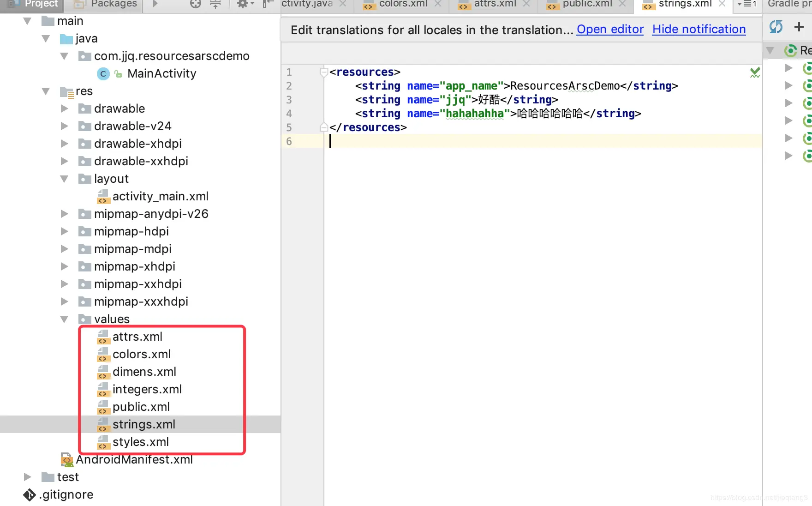Viewport: 812px width, 506px height.
Task: Collapse the main folder
Action: 27,21
